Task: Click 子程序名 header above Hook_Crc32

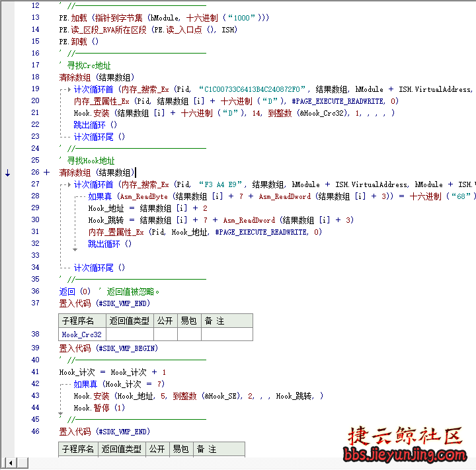Action: click(82, 321)
